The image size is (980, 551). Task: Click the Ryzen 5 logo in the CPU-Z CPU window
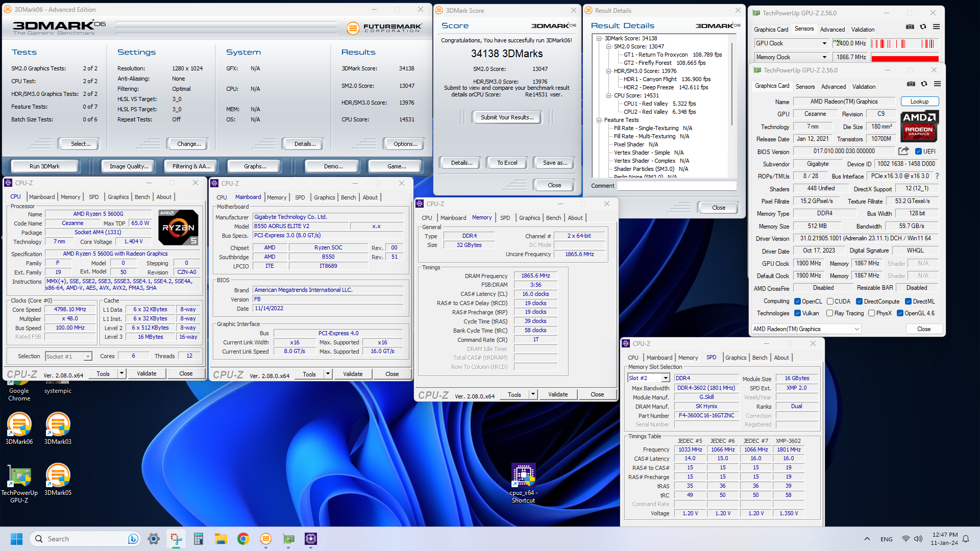click(178, 228)
